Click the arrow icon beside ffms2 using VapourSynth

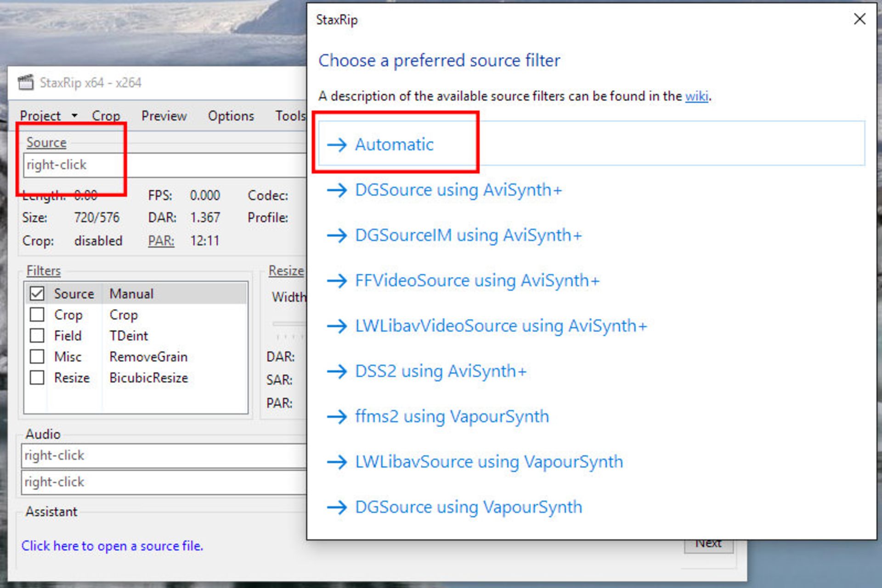click(337, 417)
